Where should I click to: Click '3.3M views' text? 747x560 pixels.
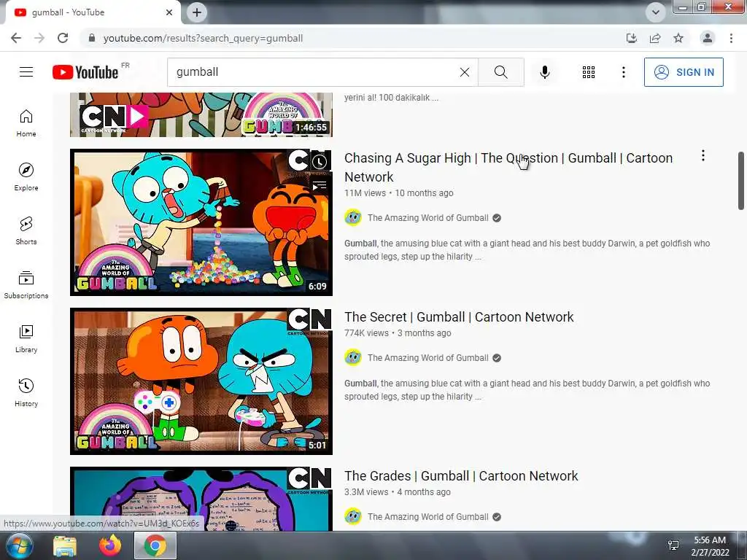pos(366,492)
